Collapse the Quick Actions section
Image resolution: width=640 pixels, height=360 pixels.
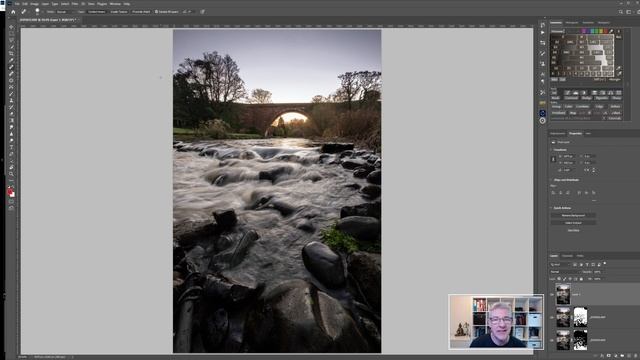(551, 208)
